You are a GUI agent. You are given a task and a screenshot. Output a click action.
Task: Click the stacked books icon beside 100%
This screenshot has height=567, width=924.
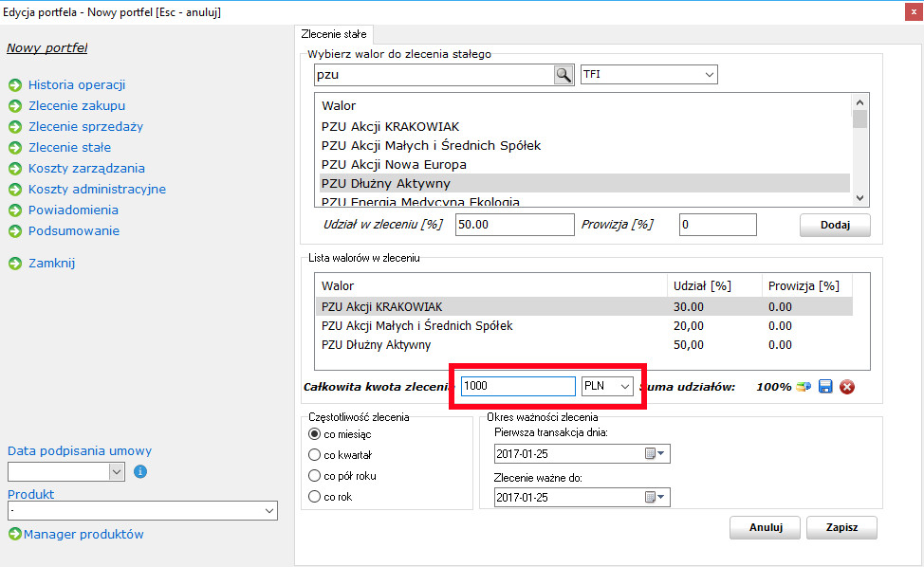pos(804,387)
